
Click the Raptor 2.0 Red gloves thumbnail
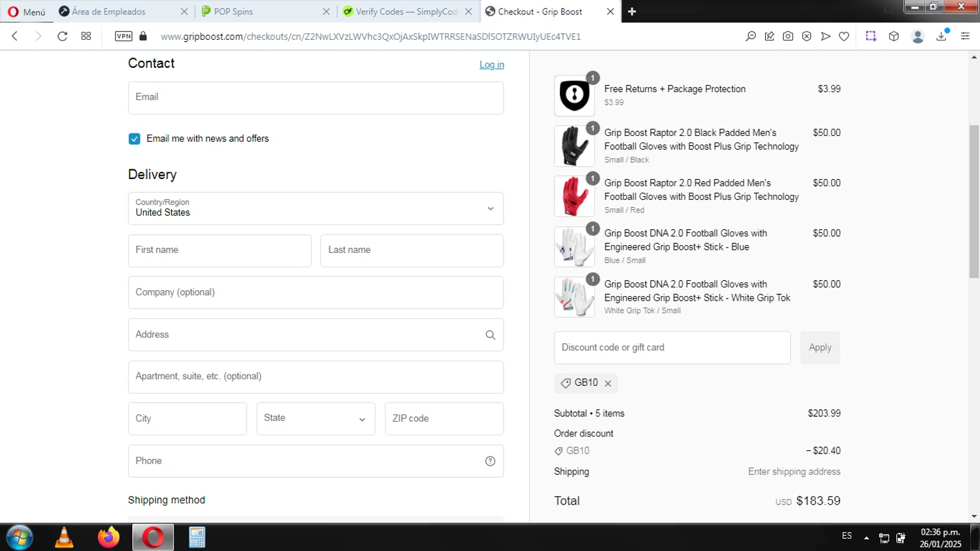tap(574, 196)
